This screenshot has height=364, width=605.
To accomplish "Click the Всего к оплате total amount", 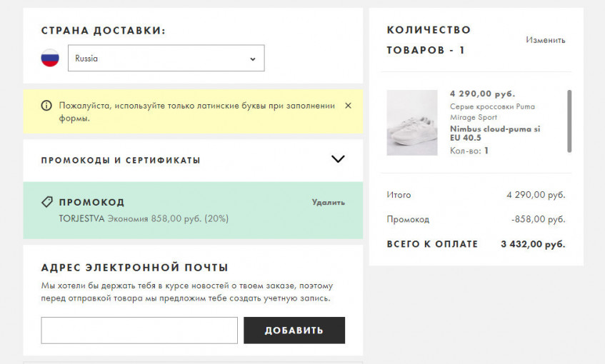I will tap(533, 244).
